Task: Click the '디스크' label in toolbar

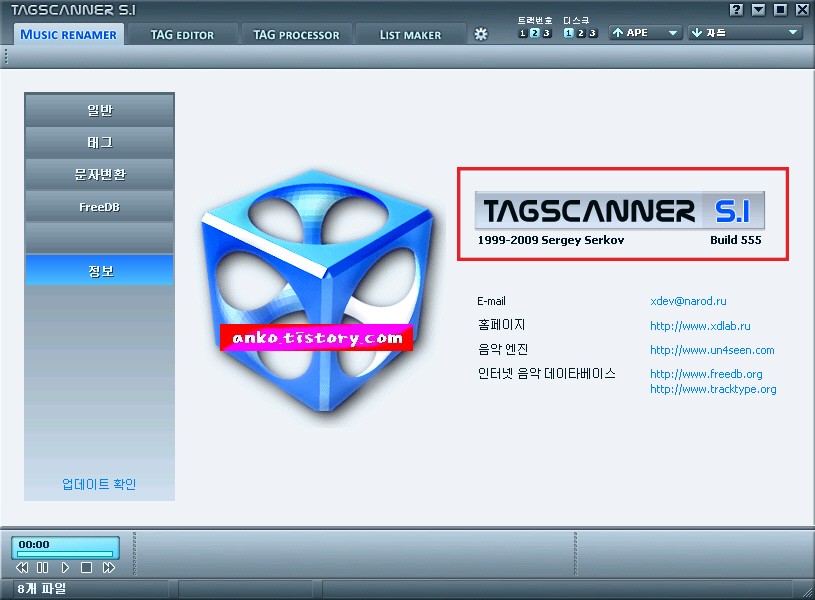Action: coord(576,20)
